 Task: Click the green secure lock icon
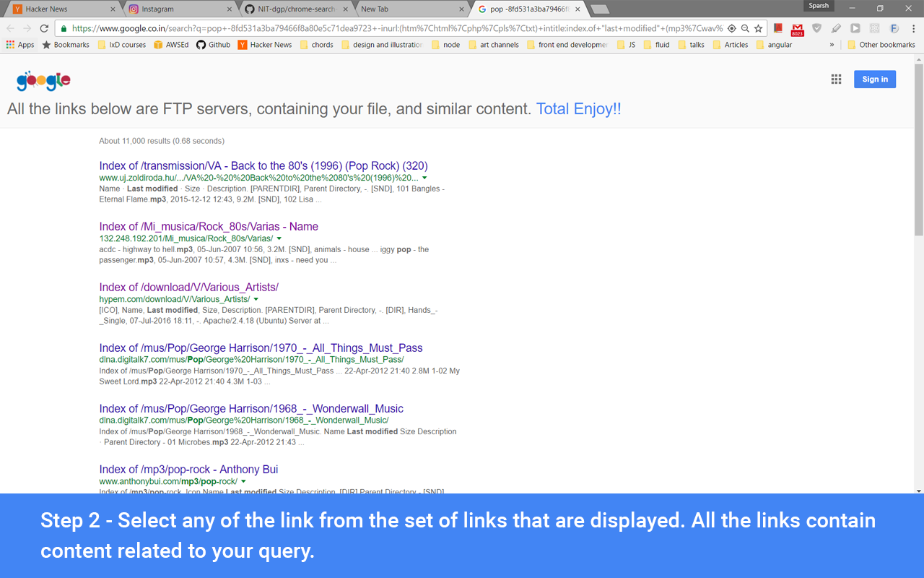(x=64, y=29)
